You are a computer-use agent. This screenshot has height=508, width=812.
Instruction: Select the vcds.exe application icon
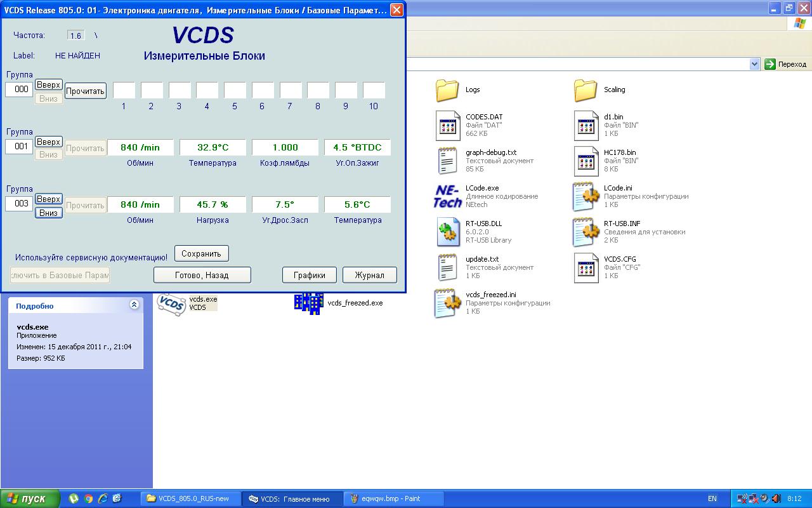tap(171, 303)
